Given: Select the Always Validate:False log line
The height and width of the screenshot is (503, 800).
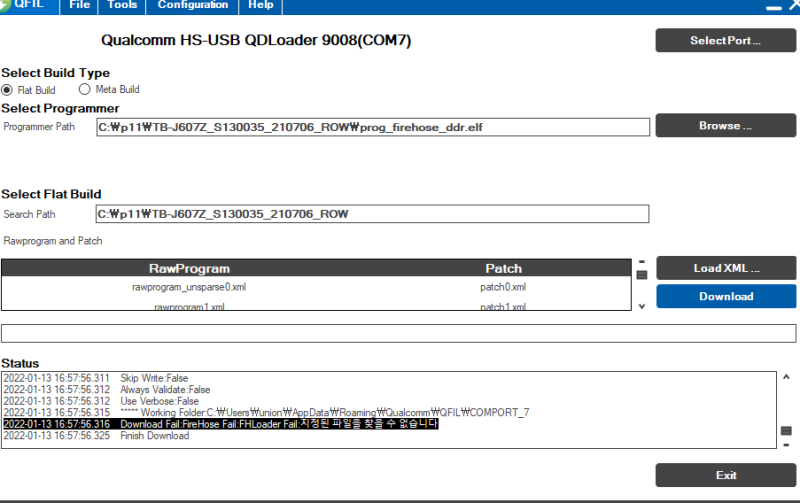Looking at the screenshot, I should click(x=107, y=390).
